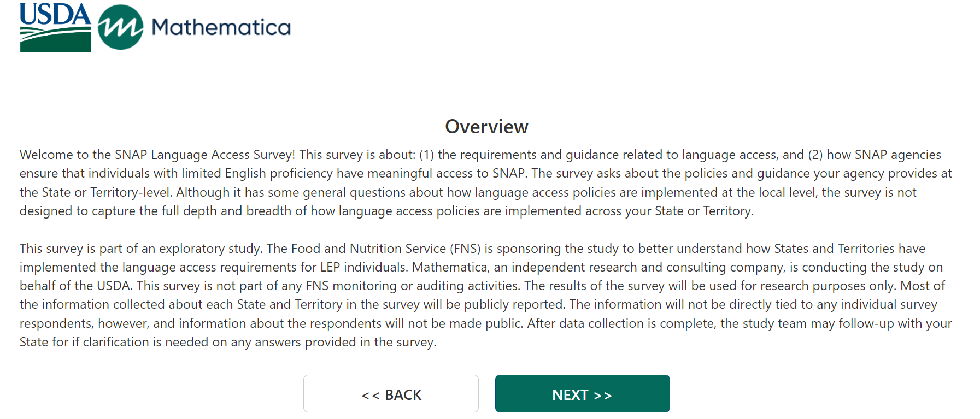
Task: Click the Overview heading
Action: (x=486, y=127)
